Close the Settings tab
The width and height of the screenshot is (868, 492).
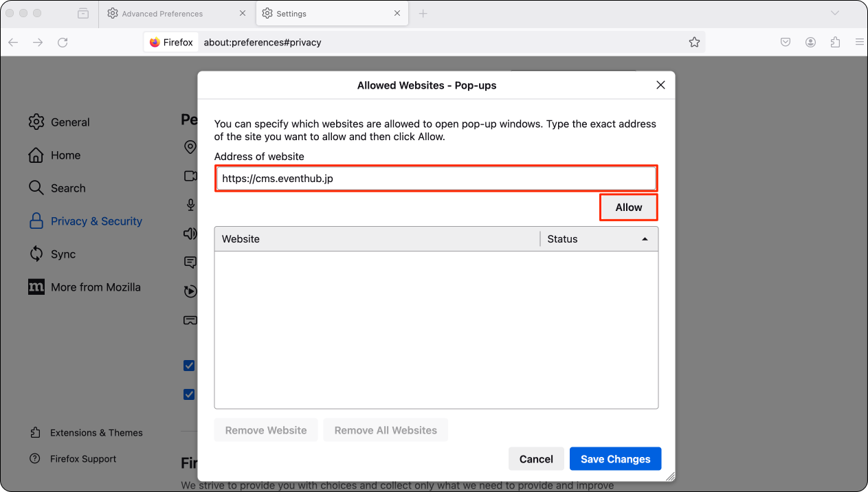point(397,13)
